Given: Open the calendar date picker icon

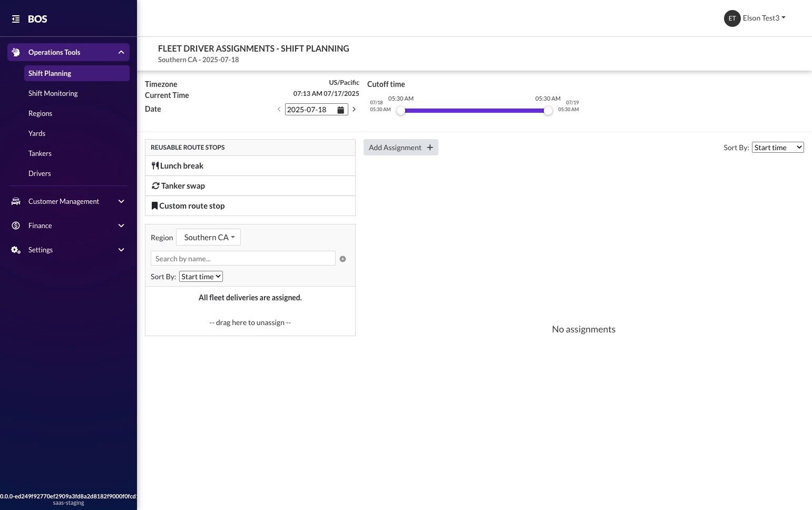Looking at the screenshot, I should point(341,110).
